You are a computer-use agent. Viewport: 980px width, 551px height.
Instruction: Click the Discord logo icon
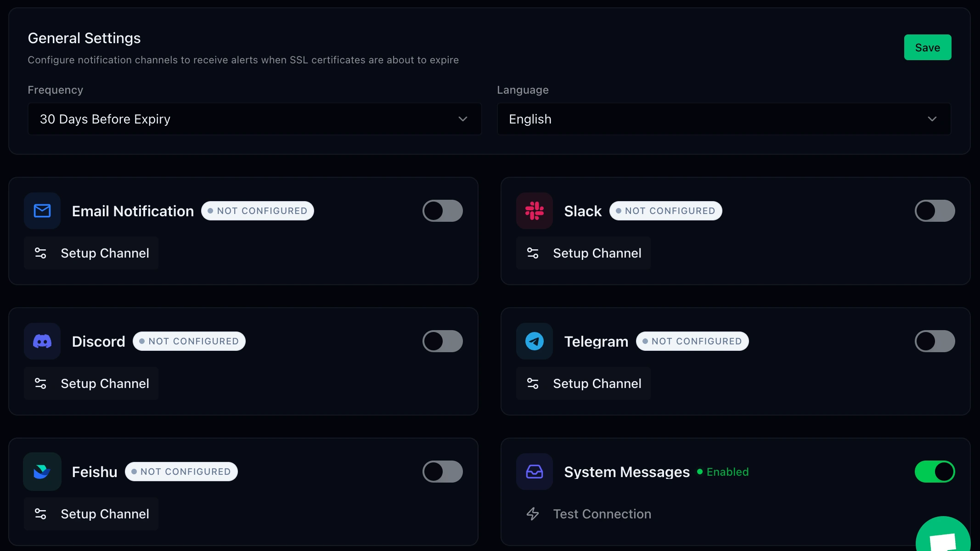click(42, 341)
